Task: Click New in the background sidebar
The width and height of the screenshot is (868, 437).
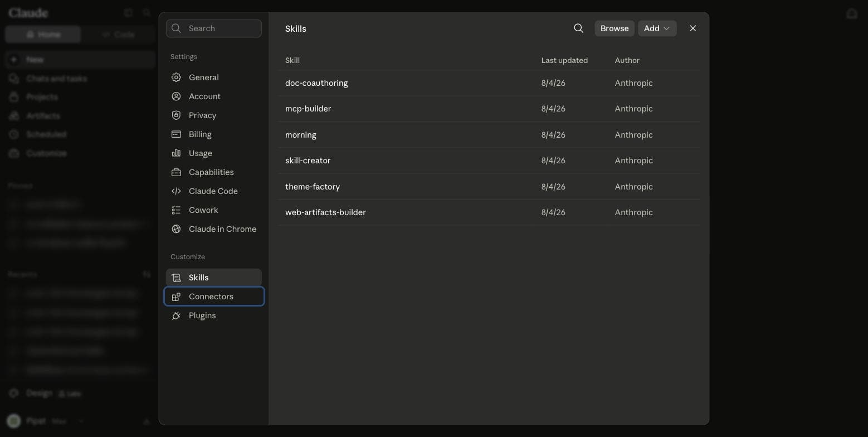Action: click(80, 60)
